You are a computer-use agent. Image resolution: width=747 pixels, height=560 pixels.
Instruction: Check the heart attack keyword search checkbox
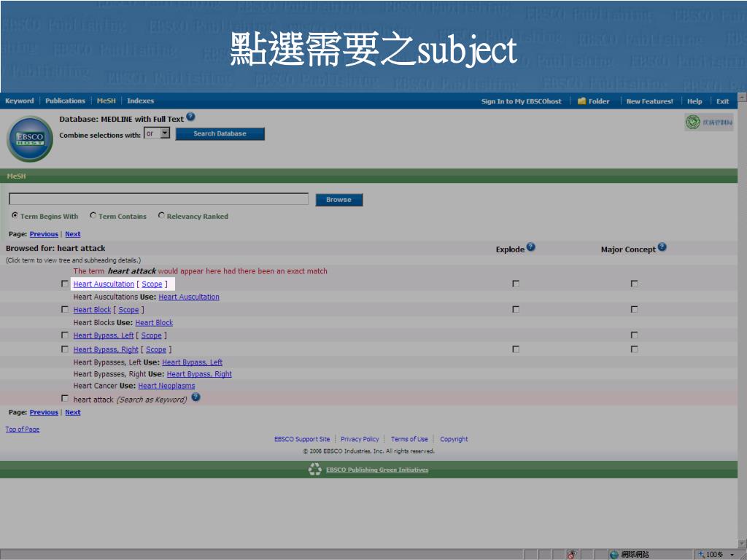pos(65,399)
